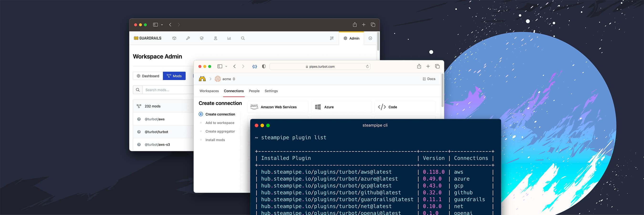
Task: Click the status icon beside @turbot/turbot
Action: tap(139, 132)
